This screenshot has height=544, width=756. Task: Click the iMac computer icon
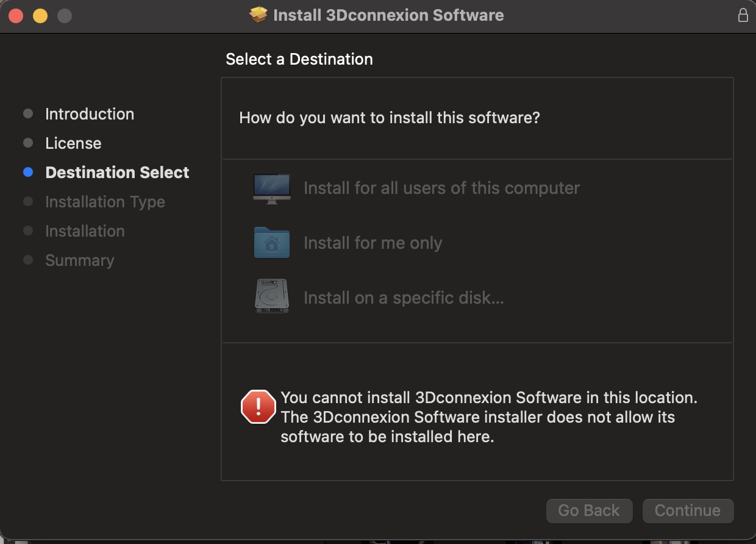tap(271, 188)
